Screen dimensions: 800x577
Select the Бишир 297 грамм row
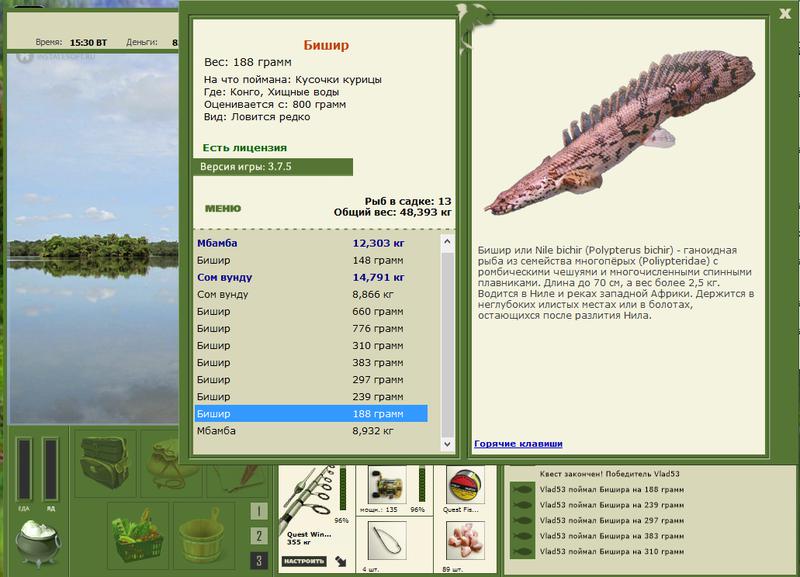point(311,380)
